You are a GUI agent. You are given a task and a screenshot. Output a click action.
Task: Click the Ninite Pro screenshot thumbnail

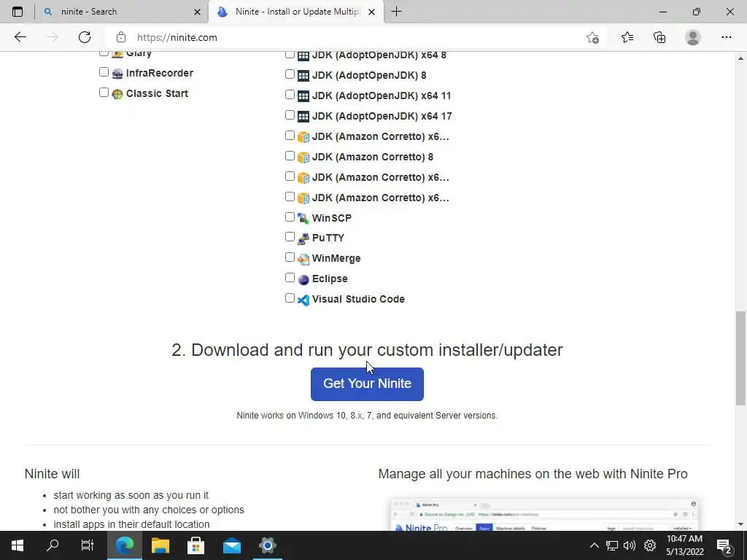pyautogui.click(x=544, y=515)
